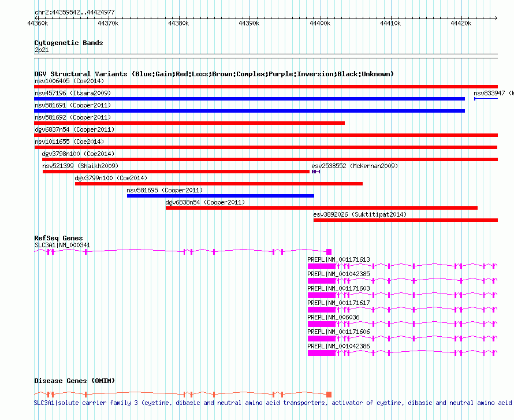The width and height of the screenshot is (514, 420).
Task: Click the 44370k ruler tick label
Action: pos(108,24)
